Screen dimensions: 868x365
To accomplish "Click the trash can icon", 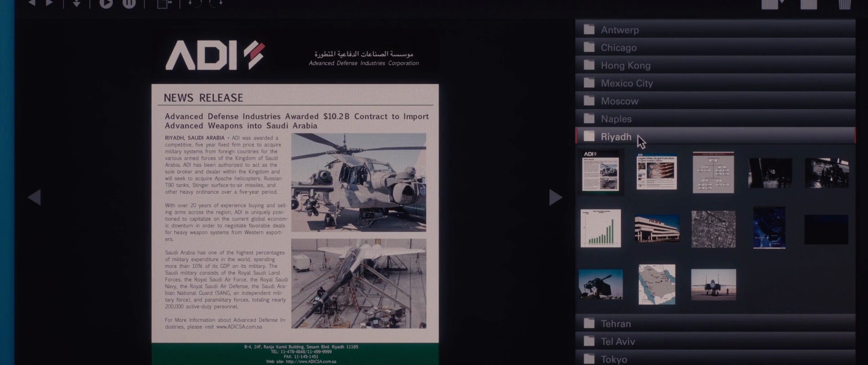I will click(844, 4).
